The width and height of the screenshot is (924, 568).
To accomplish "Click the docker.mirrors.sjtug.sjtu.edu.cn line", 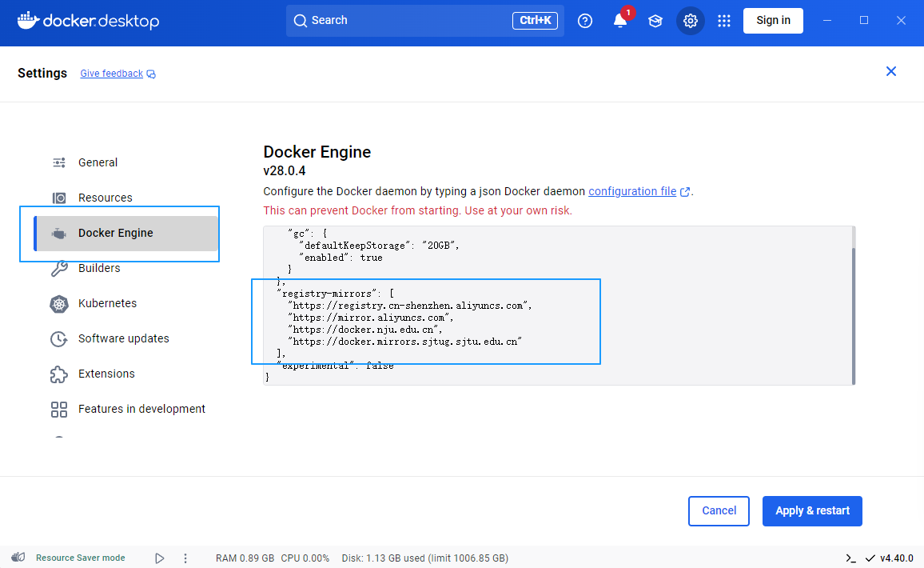I will pyautogui.click(x=404, y=342).
